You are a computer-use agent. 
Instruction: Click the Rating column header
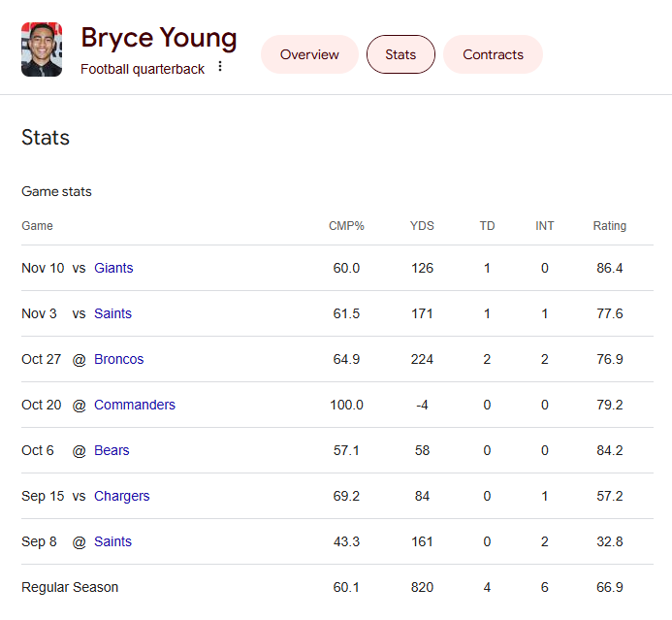[x=610, y=226]
